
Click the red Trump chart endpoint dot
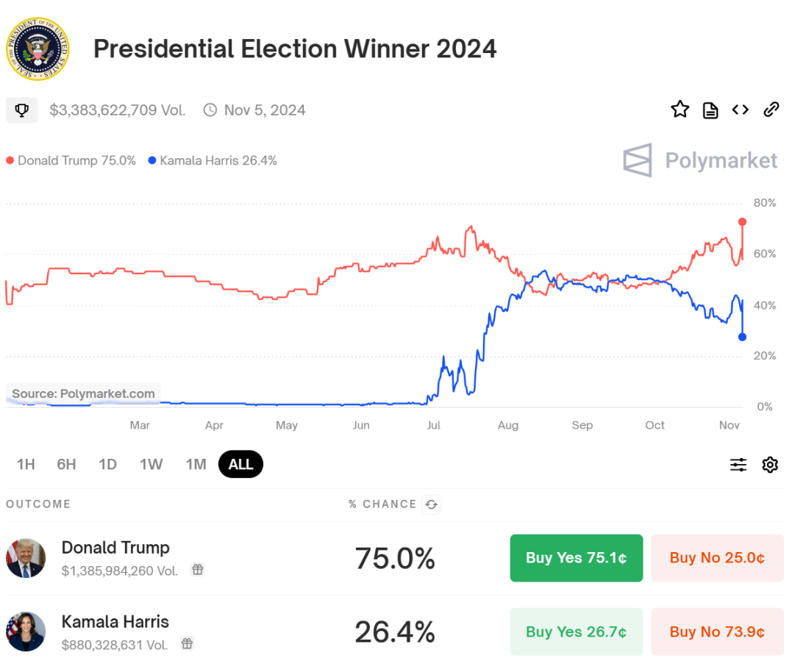[x=743, y=222]
